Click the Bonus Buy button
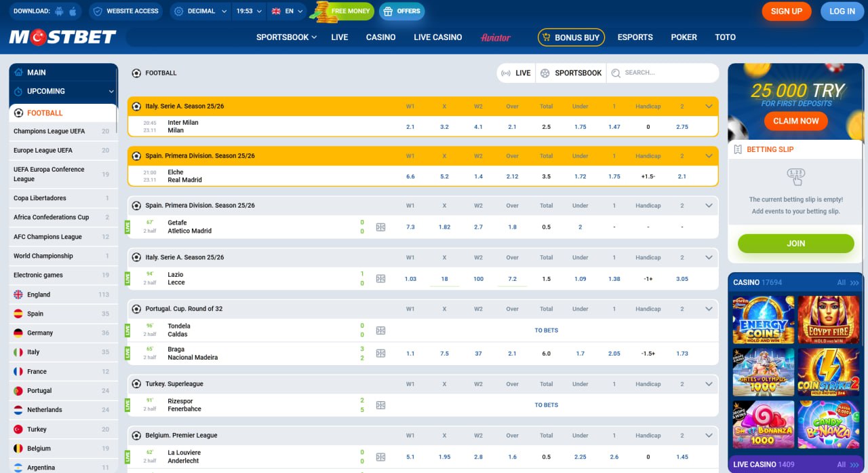The height and width of the screenshot is (473, 868). click(x=571, y=37)
